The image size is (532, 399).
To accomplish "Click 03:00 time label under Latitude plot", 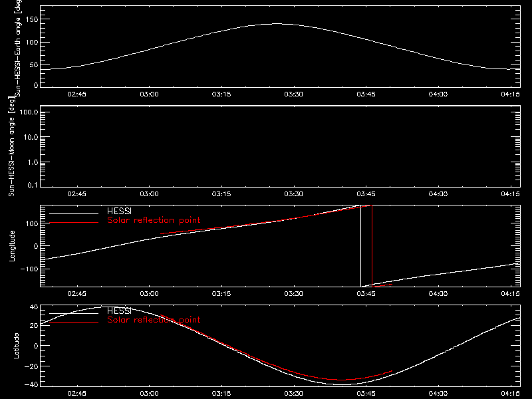I will pyautogui.click(x=149, y=393).
